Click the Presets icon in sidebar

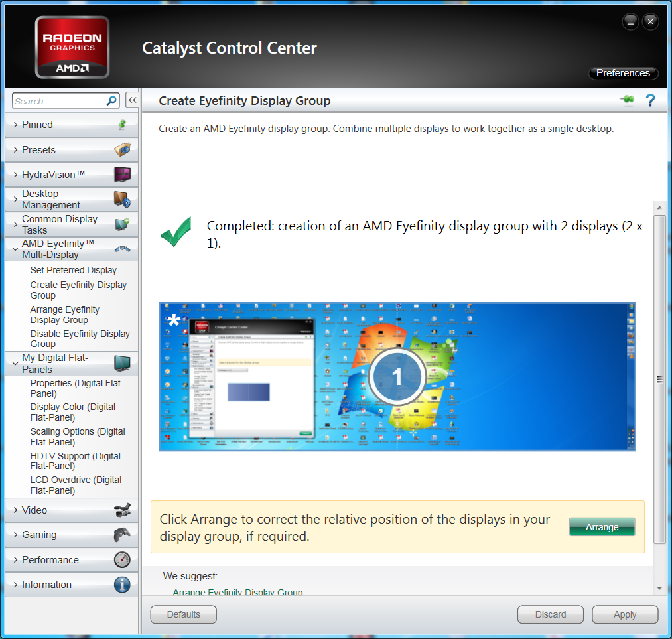coord(122,150)
